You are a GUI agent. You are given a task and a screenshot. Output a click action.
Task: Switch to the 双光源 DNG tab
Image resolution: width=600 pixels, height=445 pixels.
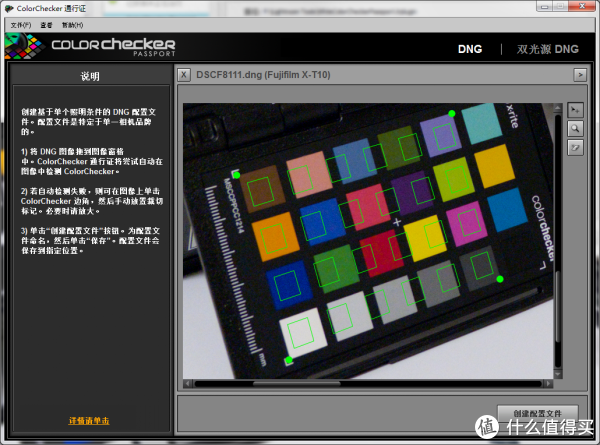[x=548, y=49]
